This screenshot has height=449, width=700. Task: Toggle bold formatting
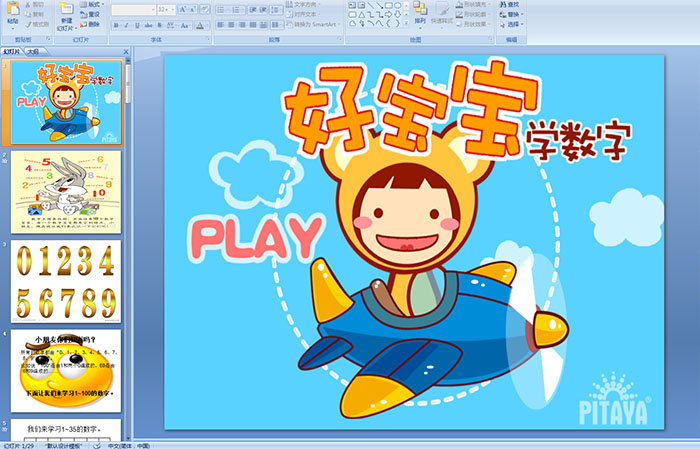tap(116, 25)
